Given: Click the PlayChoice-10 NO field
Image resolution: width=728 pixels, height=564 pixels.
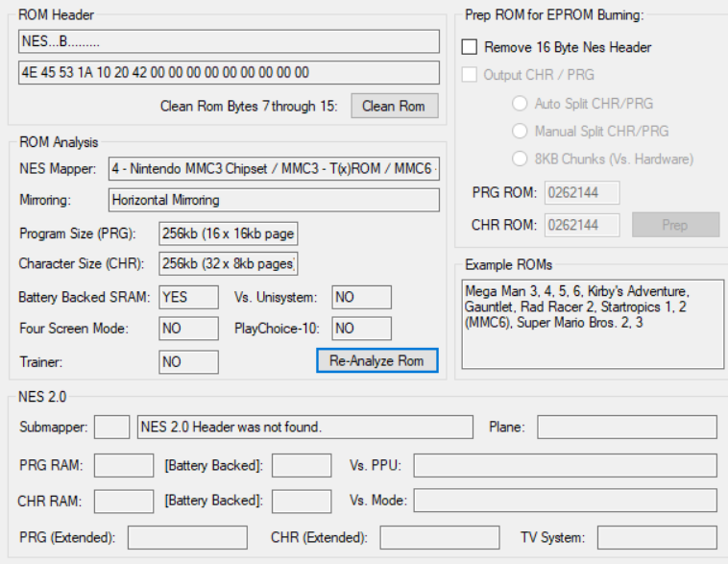Looking at the screenshot, I should point(362,329).
